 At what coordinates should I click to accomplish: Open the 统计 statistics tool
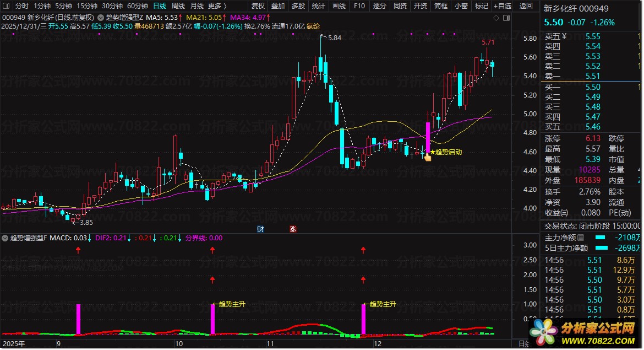(x=318, y=6)
